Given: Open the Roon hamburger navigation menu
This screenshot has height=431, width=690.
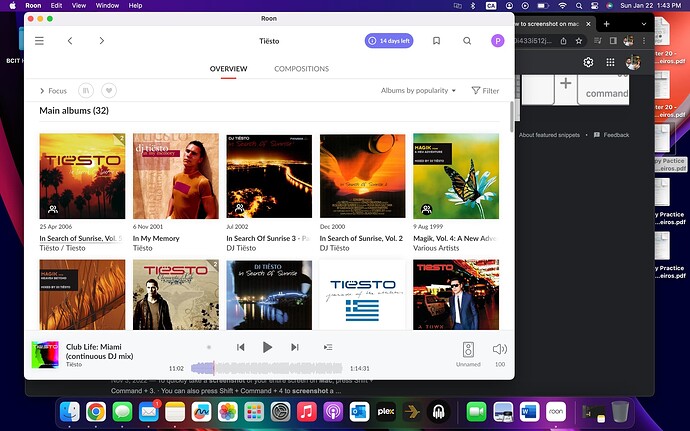Looking at the screenshot, I should pyautogui.click(x=39, y=41).
